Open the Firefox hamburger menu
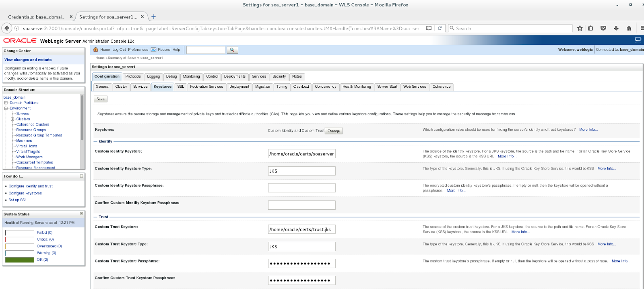Screen dimensions: 644x289 tap(642, 28)
